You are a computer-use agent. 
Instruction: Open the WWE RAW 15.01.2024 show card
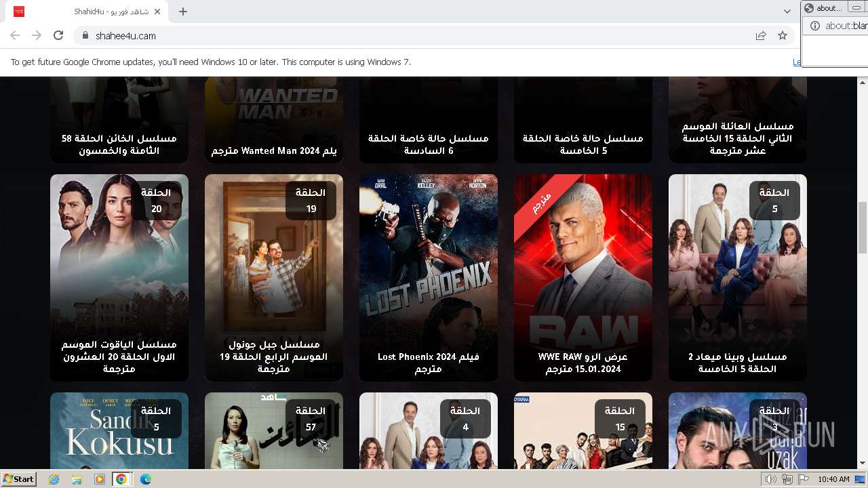point(583,277)
